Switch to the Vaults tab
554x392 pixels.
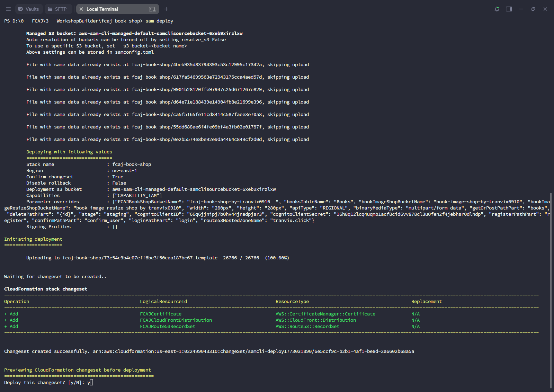(29, 9)
